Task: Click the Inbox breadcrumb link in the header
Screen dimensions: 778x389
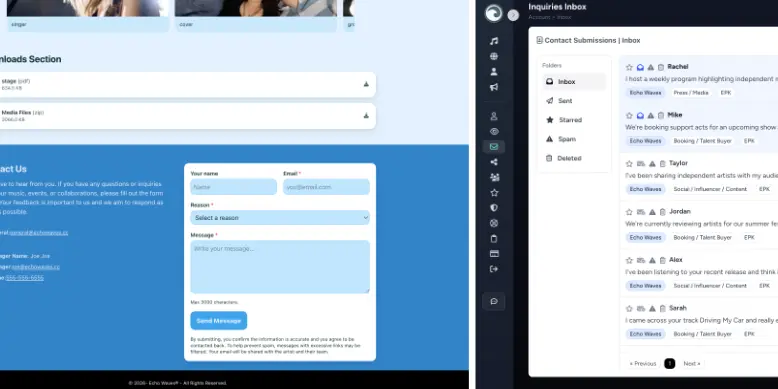Action: tap(564, 17)
